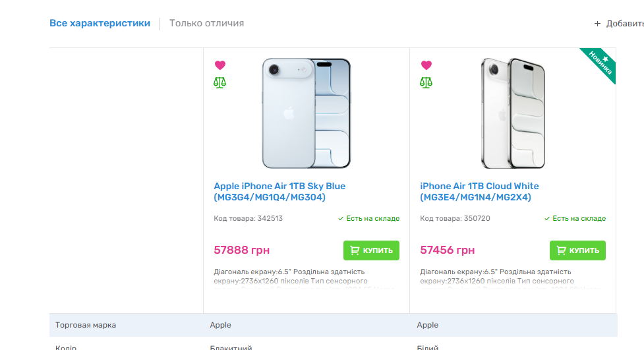The width and height of the screenshot is (644, 350).
Task: Switch to Только отличия tab
Action: point(206,23)
